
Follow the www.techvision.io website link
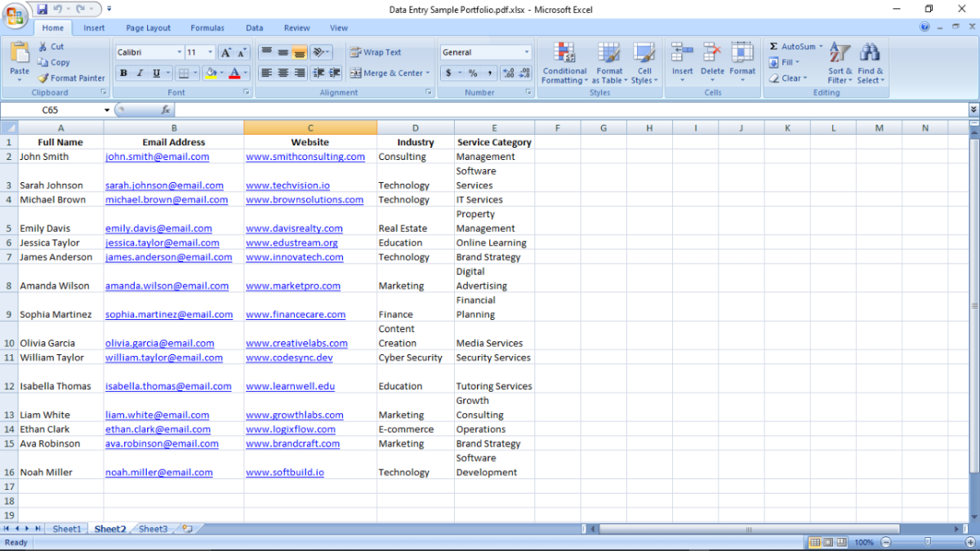pyautogui.click(x=287, y=185)
